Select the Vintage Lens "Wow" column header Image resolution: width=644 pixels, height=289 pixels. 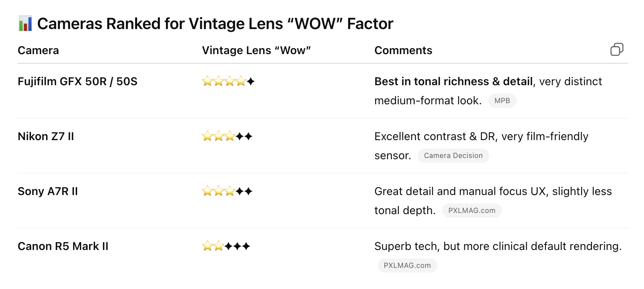click(256, 51)
